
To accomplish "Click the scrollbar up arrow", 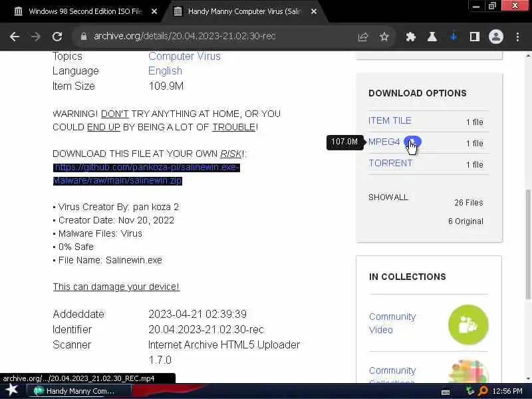I will coord(528,56).
